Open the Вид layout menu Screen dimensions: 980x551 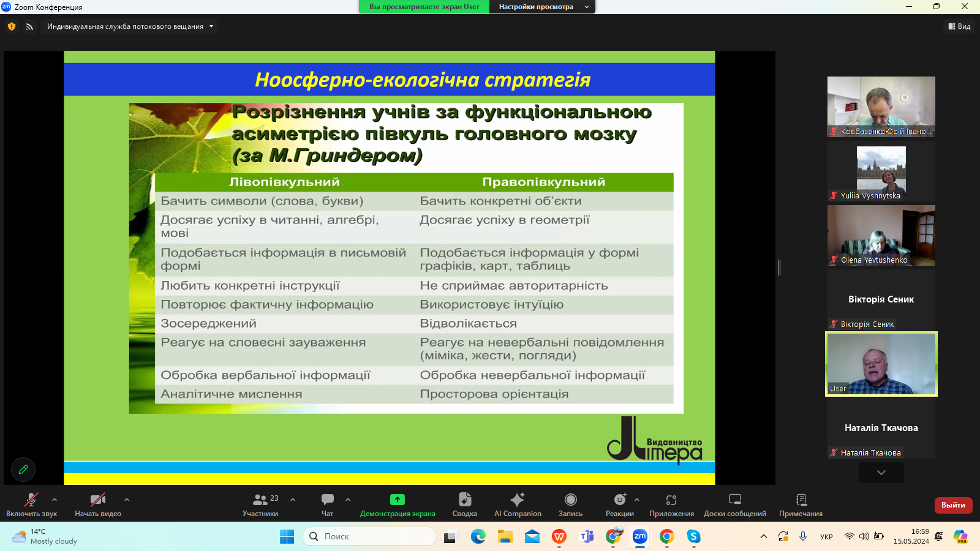coord(959,26)
